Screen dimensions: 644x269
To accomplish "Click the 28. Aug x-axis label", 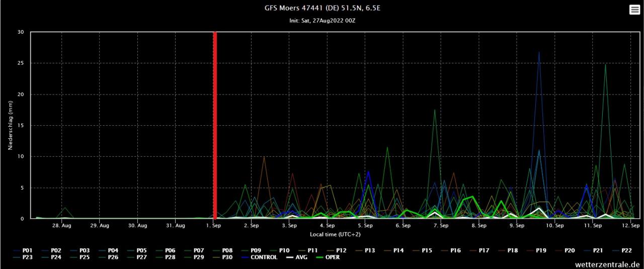I will pyautogui.click(x=62, y=226).
